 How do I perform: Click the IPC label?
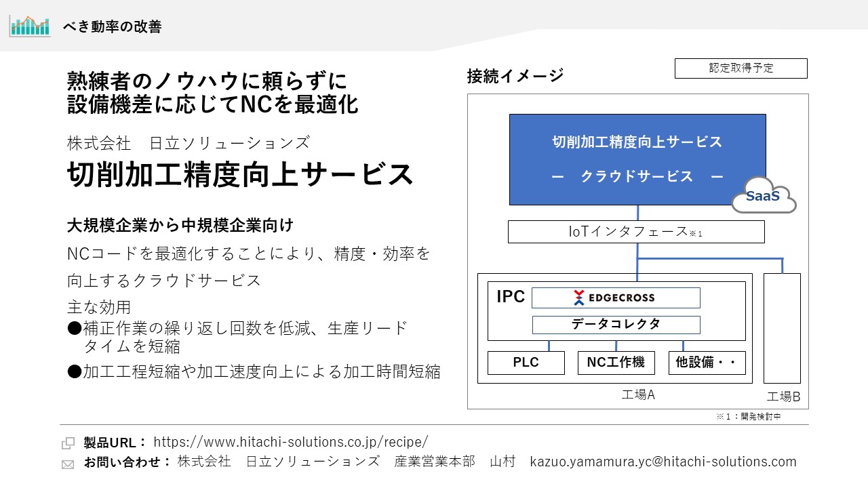click(x=511, y=297)
